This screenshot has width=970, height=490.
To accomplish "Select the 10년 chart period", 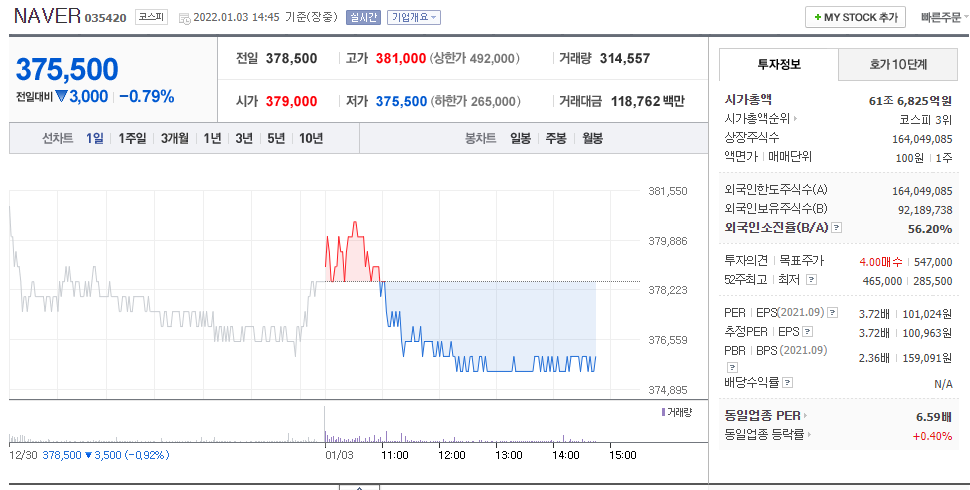I will [311, 138].
